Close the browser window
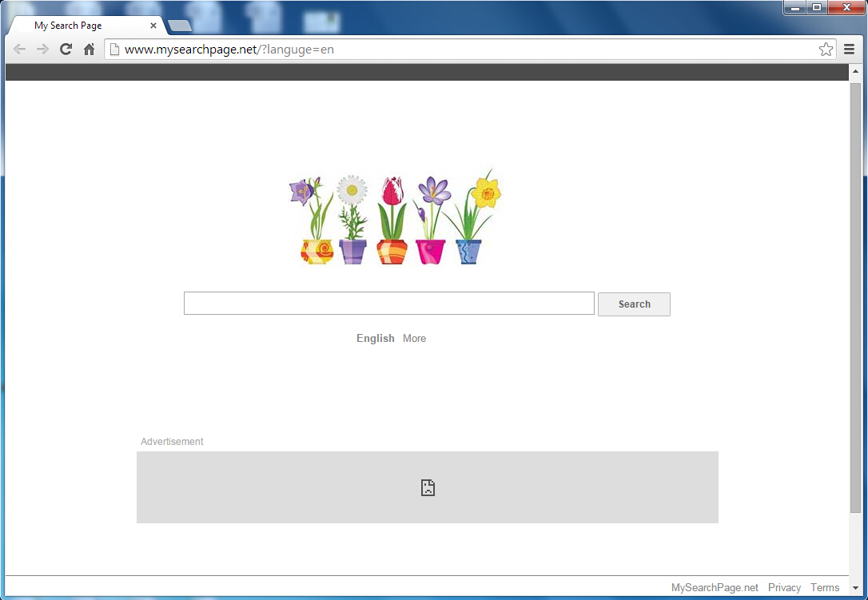Image resolution: width=868 pixels, height=600 pixels. (x=846, y=7)
